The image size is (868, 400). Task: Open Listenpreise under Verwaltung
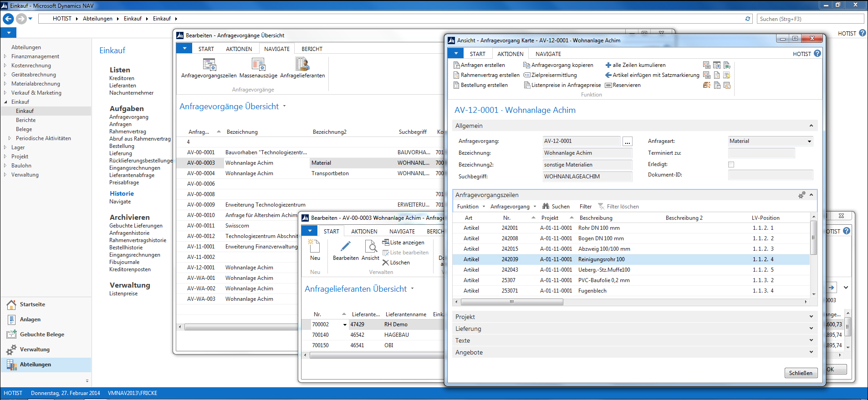123,294
